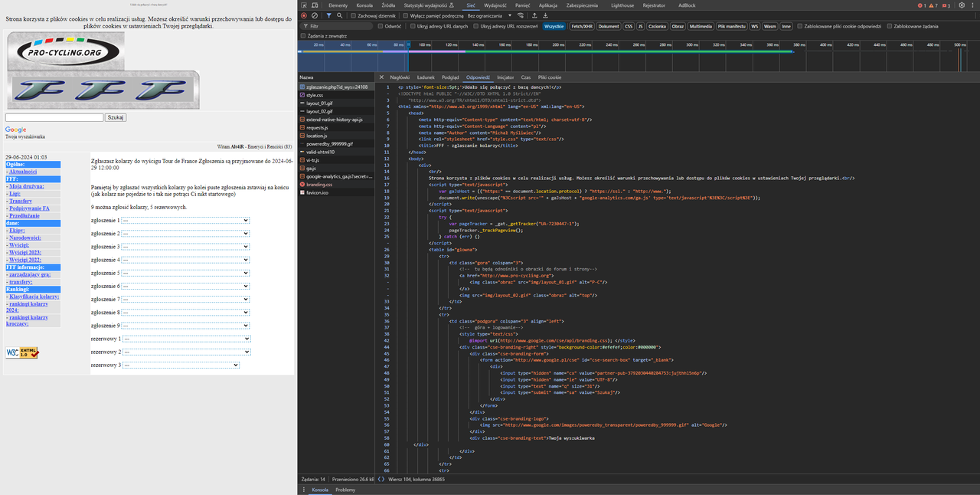Stop recording the network log
Image resolution: width=980 pixels, height=495 pixels.
pyautogui.click(x=304, y=15)
